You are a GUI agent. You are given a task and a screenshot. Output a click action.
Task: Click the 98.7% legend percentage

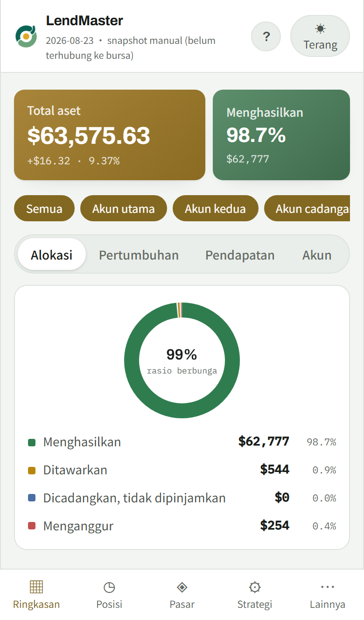click(322, 442)
